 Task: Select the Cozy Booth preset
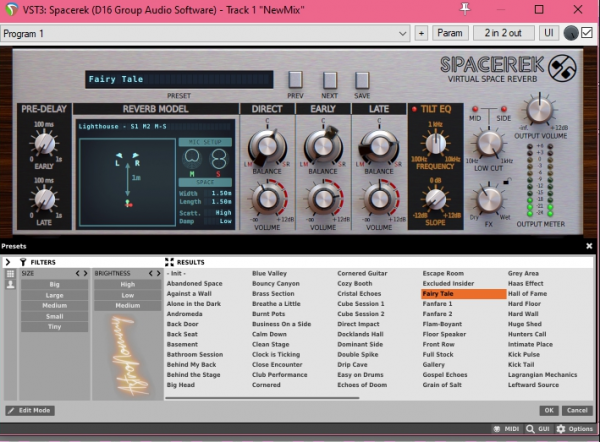coord(355,284)
